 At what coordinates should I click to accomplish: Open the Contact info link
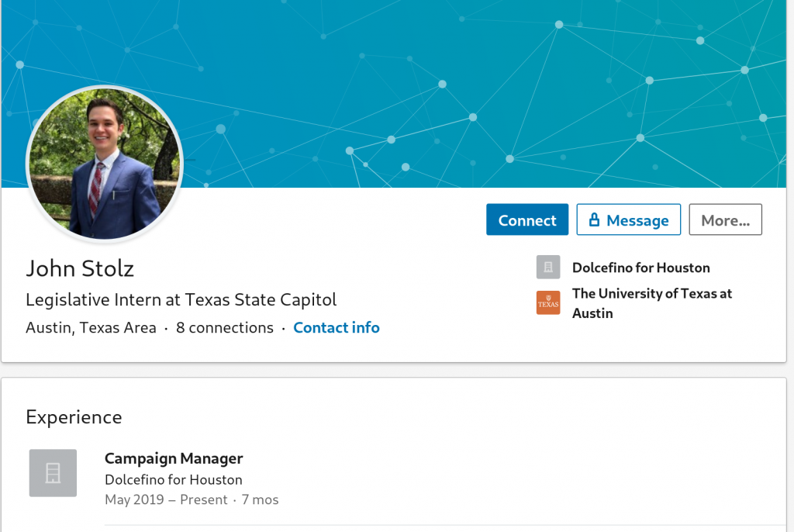click(x=337, y=328)
